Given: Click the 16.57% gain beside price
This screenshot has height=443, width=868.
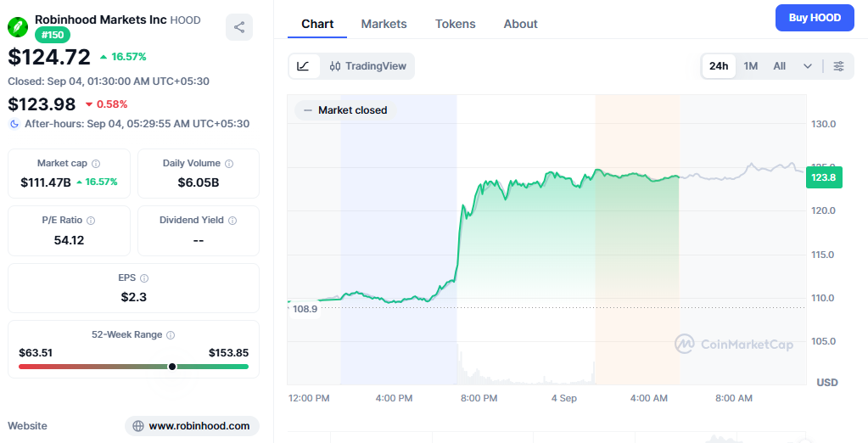Looking at the screenshot, I should tap(123, 57).
